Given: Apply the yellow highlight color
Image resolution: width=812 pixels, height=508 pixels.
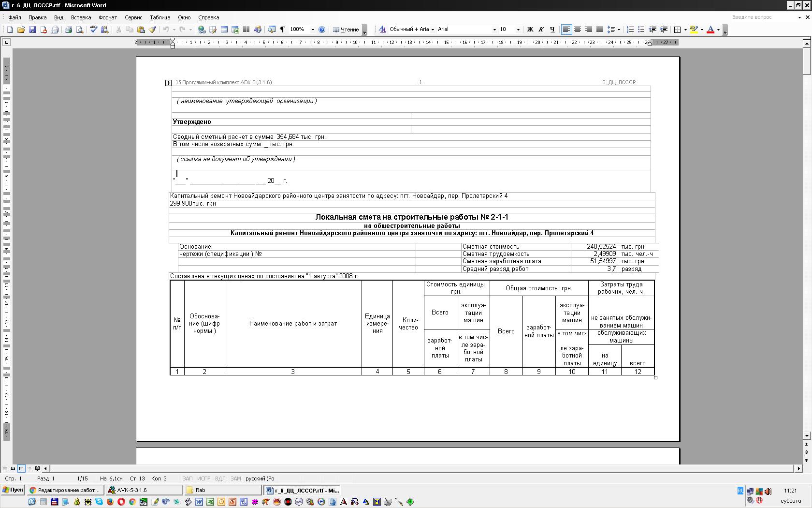Looking at the screenshot, I should 694,30.
